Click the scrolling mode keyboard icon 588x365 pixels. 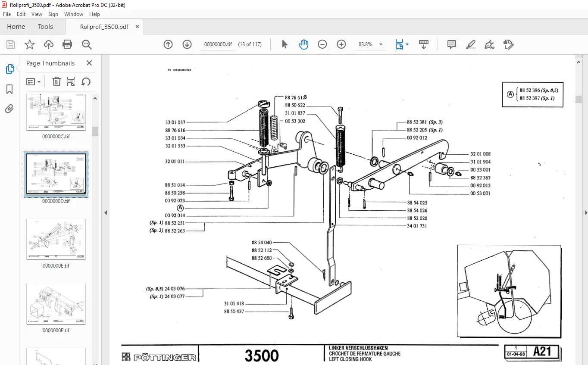424,44
